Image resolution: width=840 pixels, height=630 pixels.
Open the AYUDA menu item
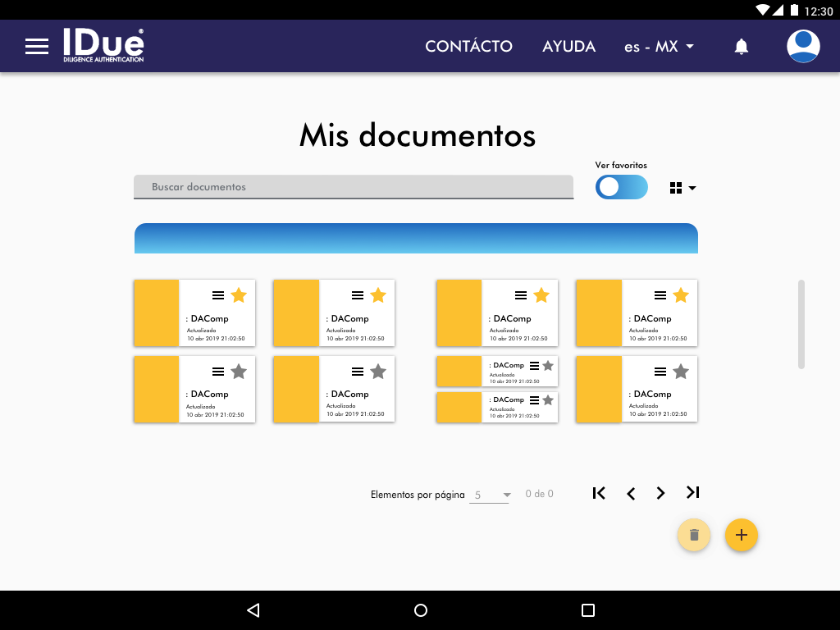pos(568,47)
